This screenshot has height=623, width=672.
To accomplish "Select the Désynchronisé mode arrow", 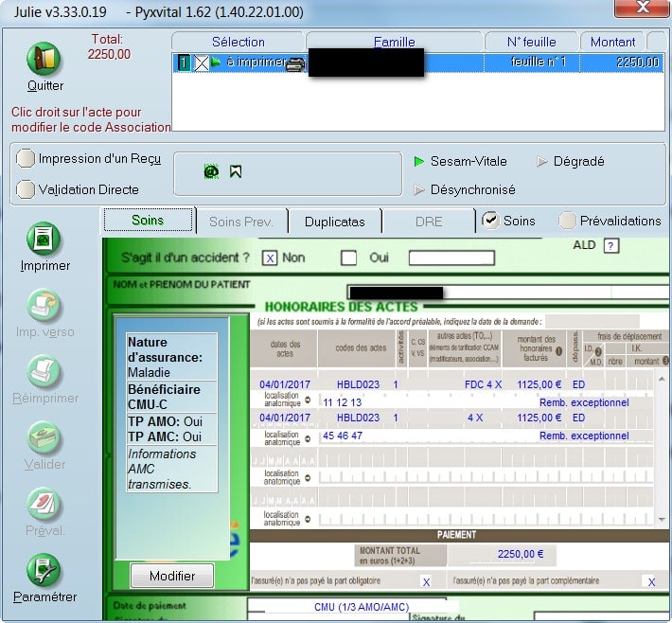I will 419,190.
